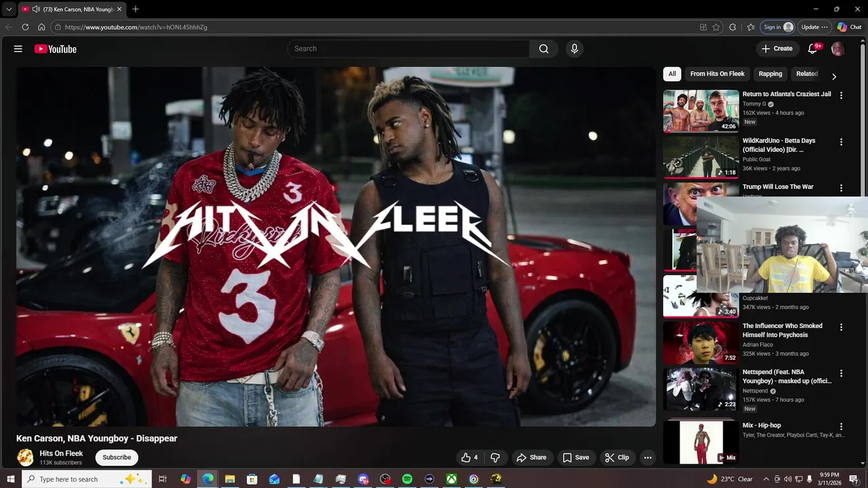
Task: Clip the video
Action: click(617, 457)
